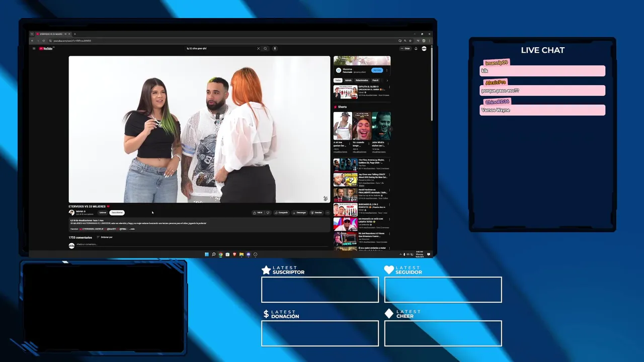Screen dimensions: 644x362
Task: Click the sponsored Ver más button
Action: coord(377,70)
